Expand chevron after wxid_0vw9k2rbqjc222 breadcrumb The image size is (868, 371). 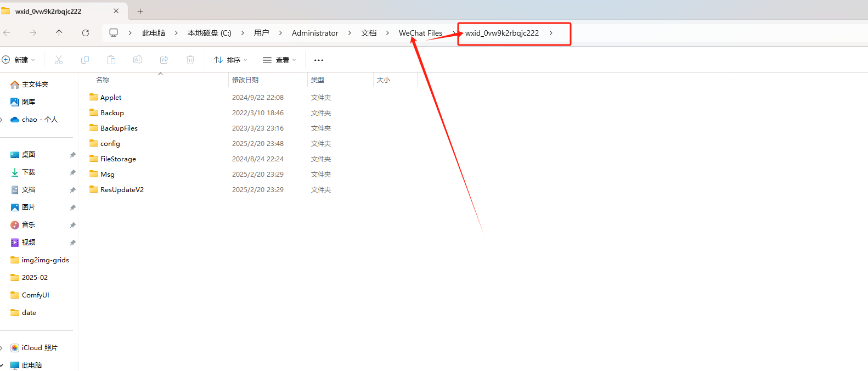point(551,33)
